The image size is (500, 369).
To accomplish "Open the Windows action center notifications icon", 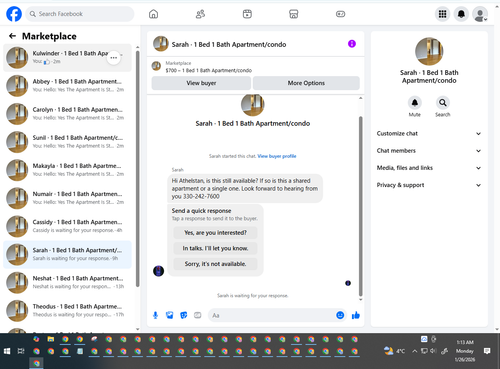I will coord(487,351).
